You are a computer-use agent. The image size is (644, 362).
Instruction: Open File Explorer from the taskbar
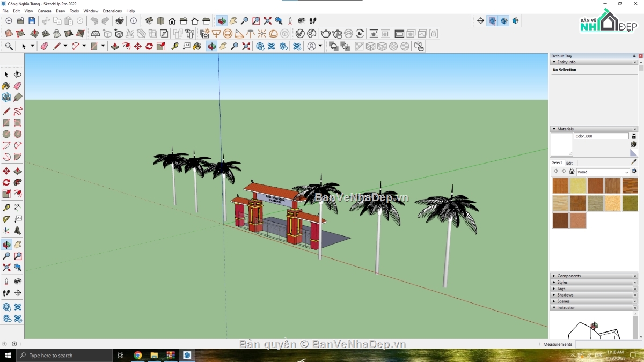(x=154, y=355)
